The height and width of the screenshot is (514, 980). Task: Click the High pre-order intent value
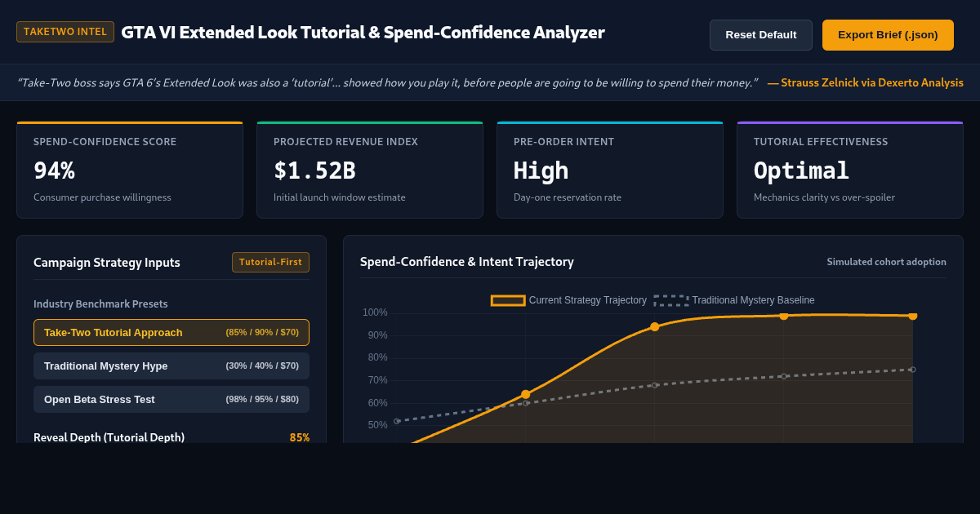click(541, 171)
